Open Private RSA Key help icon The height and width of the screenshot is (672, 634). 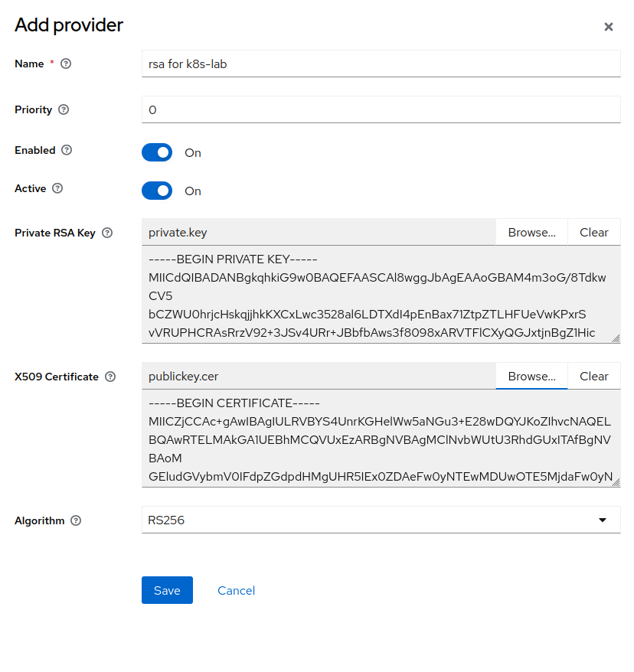(107, 233)
